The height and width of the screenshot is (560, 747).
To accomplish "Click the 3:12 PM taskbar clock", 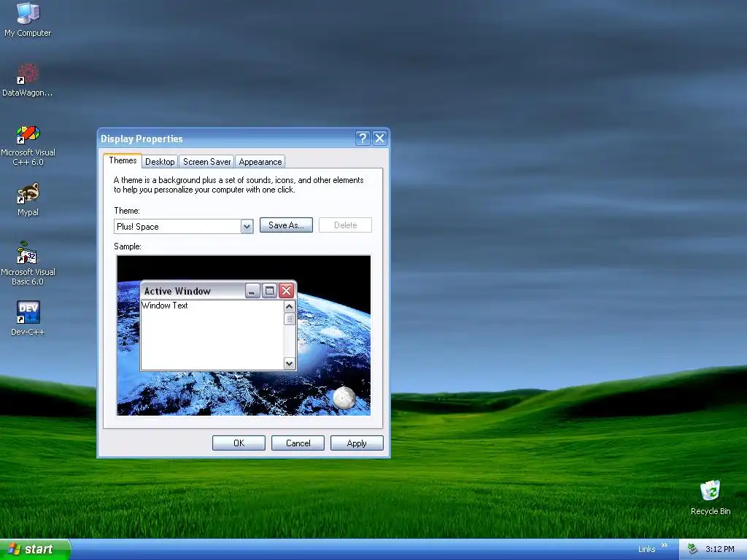I will 719,550.
